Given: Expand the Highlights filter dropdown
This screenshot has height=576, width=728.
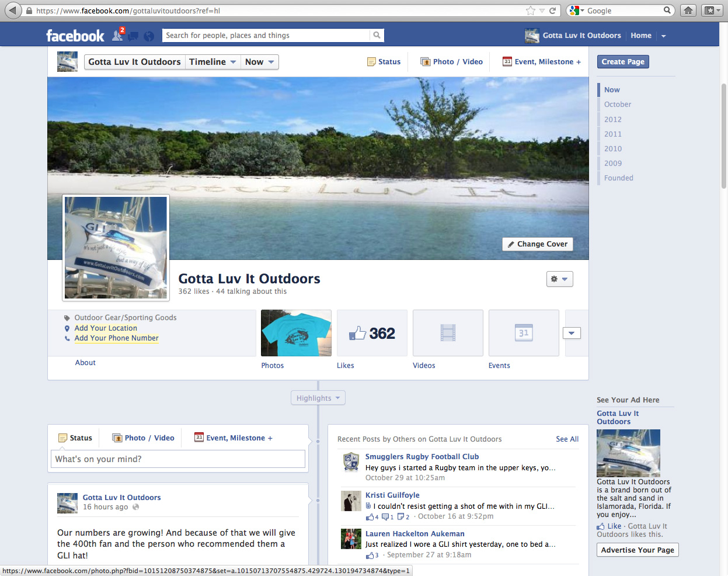Looking at the screenshot, I should point(318,398).
